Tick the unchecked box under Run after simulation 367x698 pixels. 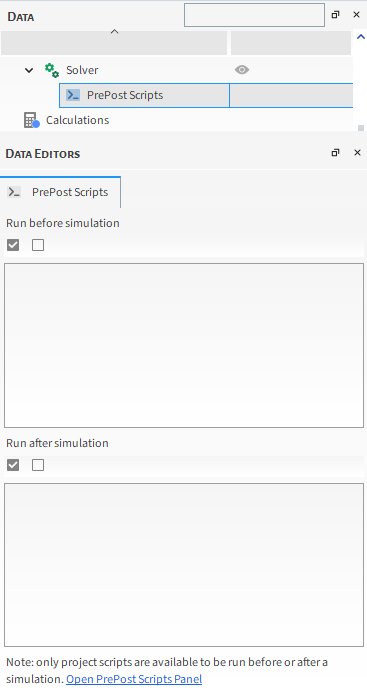point(38,465)
